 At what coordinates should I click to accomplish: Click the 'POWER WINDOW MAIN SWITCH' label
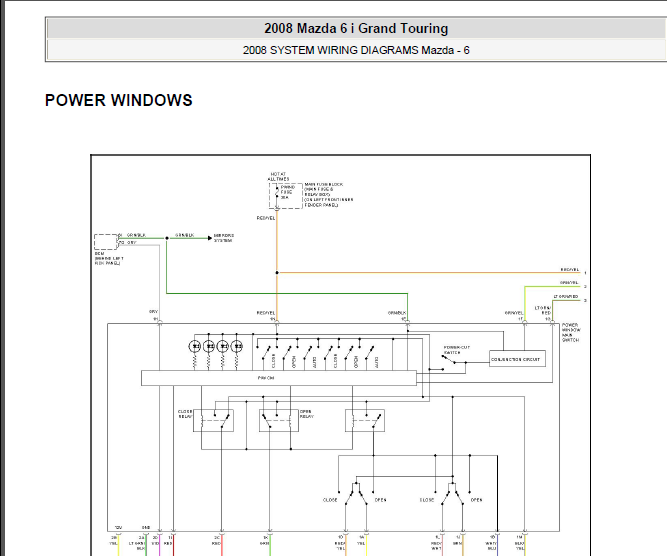pyautogui.click(x=571, y=332)
